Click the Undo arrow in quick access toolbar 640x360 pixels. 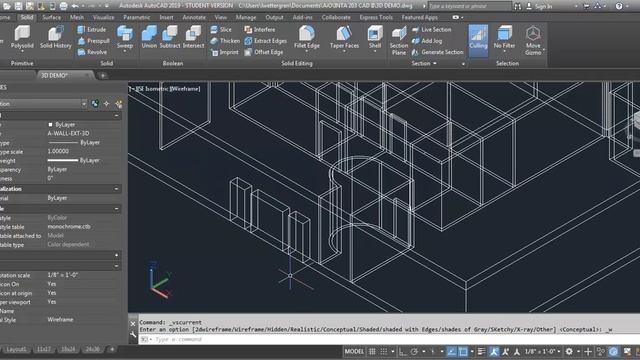75,6
